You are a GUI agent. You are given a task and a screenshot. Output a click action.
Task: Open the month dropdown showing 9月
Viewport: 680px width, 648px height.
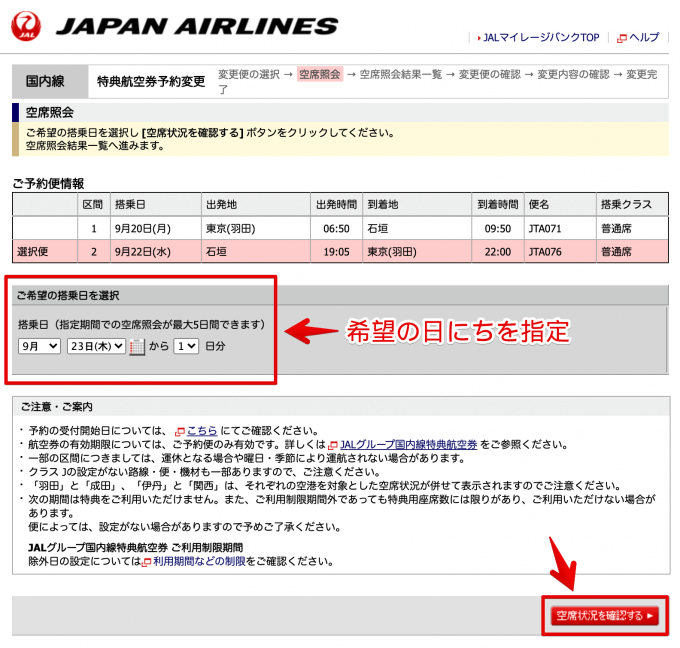pos(39,346)
